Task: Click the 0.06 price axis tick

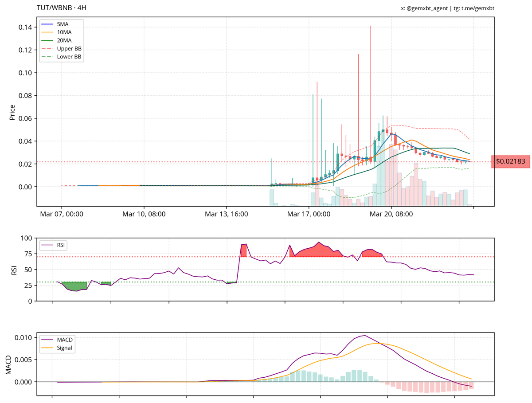Action: point(25,118)
